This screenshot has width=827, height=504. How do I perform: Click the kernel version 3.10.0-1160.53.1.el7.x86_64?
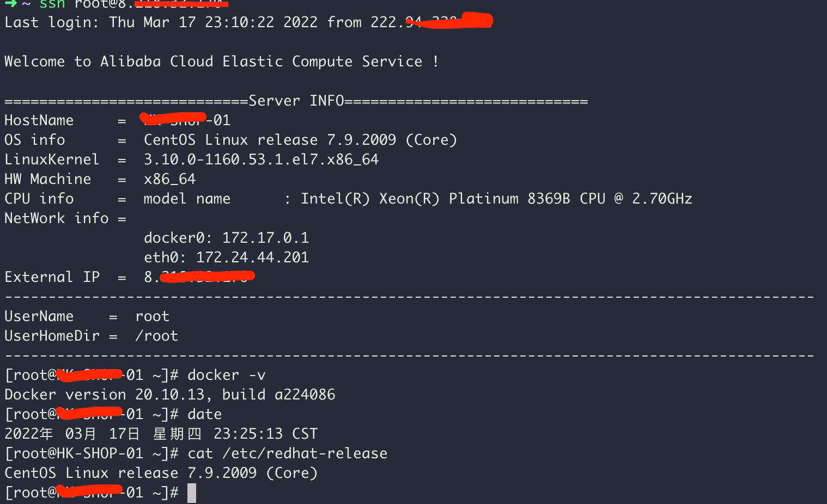tap(261, 159)
